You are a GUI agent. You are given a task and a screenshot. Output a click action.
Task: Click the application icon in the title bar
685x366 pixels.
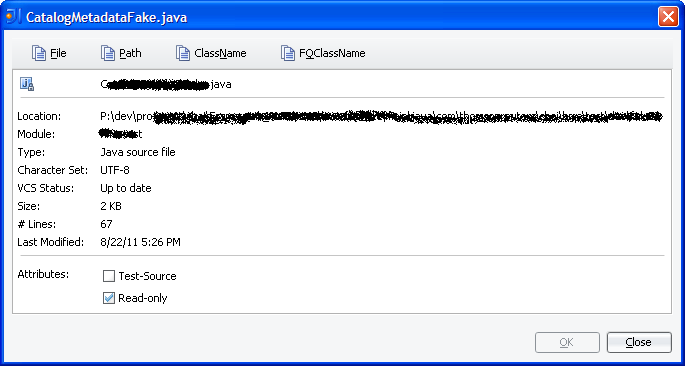click(x=13, y=17)
